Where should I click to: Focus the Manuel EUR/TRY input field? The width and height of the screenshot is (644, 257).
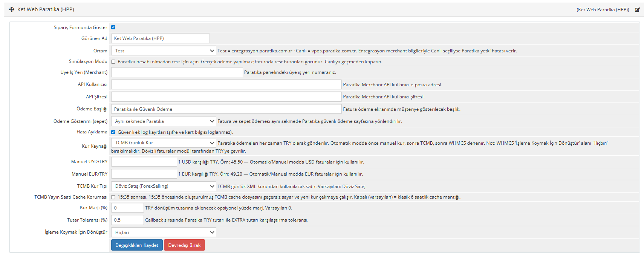(144, 174)
